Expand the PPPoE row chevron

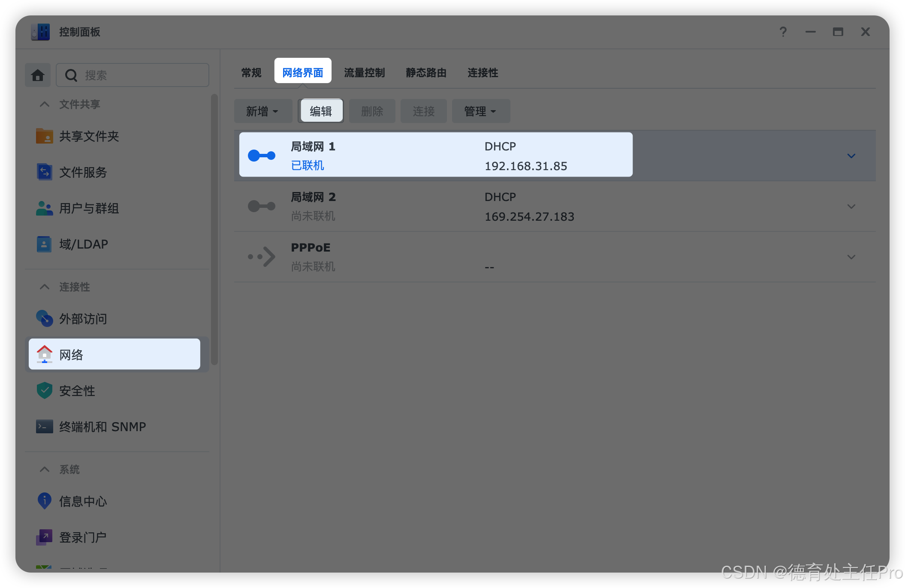click(x=851, y=257)
